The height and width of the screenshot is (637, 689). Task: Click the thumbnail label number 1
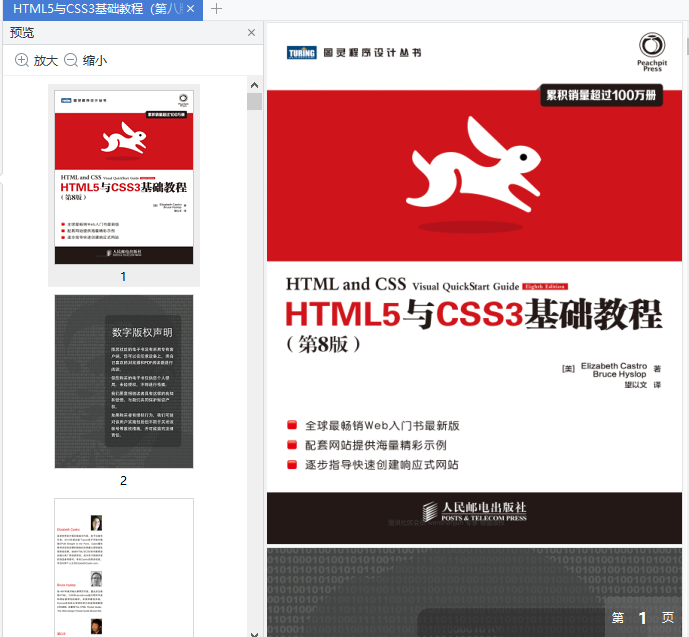coord(123,276)
